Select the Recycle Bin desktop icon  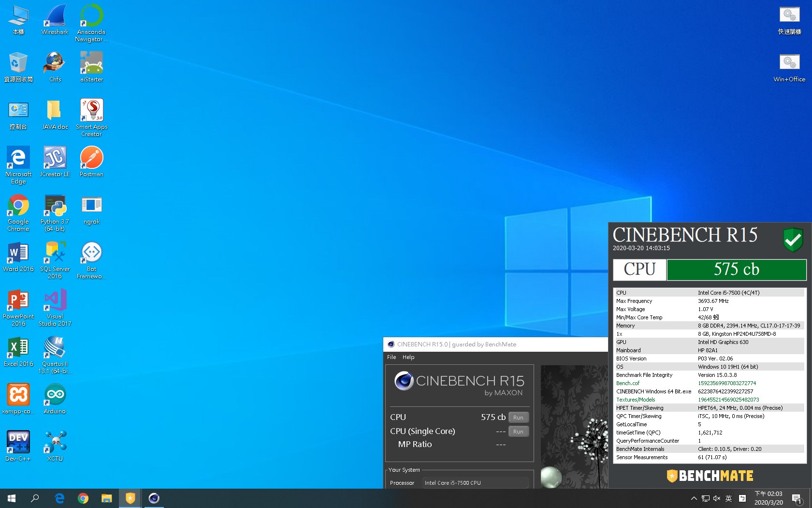18,67
